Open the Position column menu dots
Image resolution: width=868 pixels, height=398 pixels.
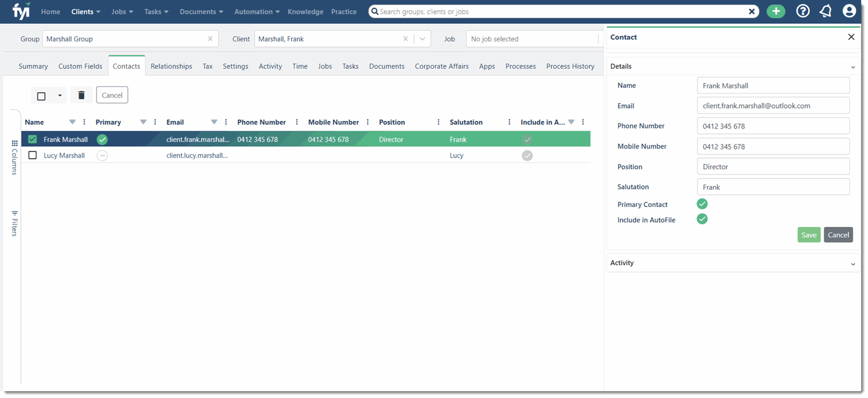click(x=439, y=122)
